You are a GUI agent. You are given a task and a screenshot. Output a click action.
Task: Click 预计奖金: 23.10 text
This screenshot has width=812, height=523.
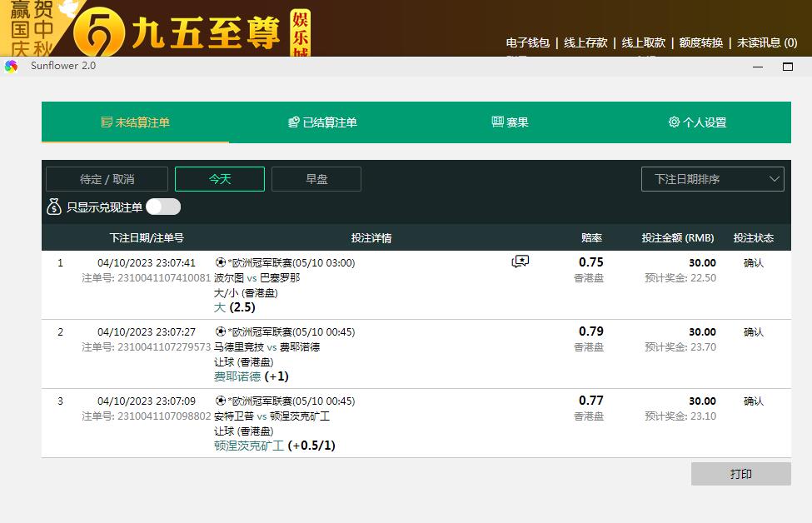click(680, 416)
